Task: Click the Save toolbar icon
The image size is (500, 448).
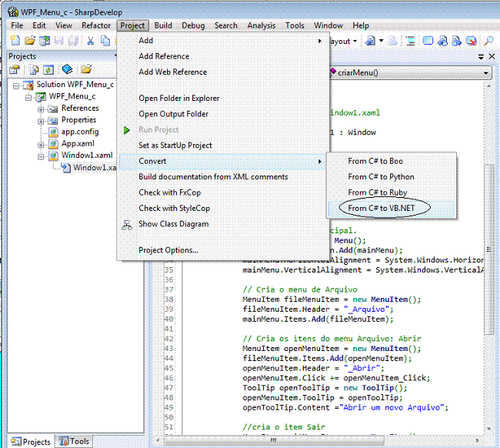Action: pos(58,41)
